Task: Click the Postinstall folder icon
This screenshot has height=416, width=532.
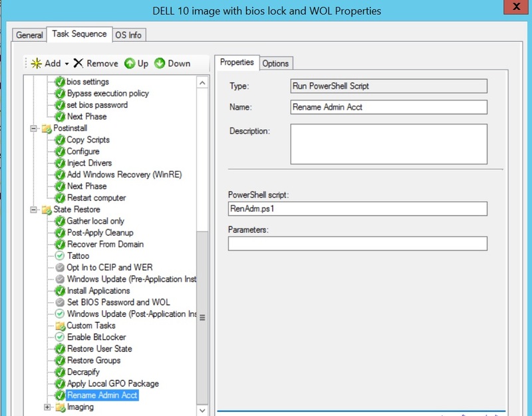Action: pyautogui.click(x=47, y=128)
